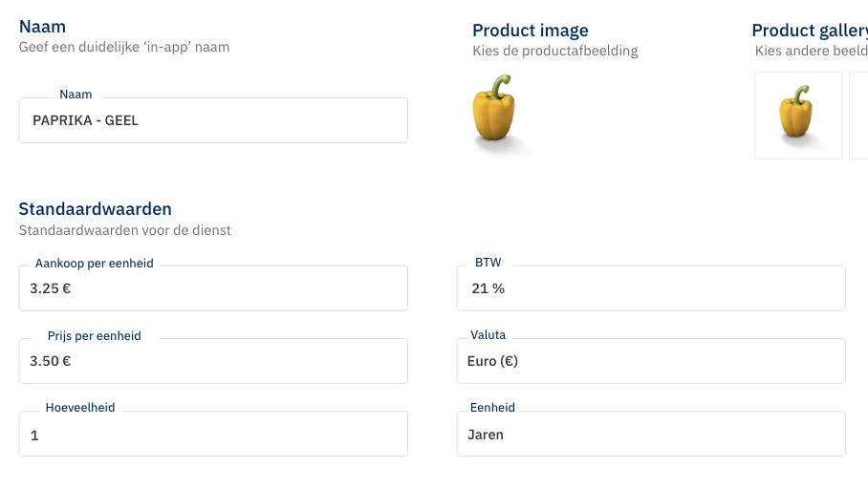Click the 'Aankoop per eenheid' floating label
This screenshot has width=868, height=489.
tap(95, 264)
